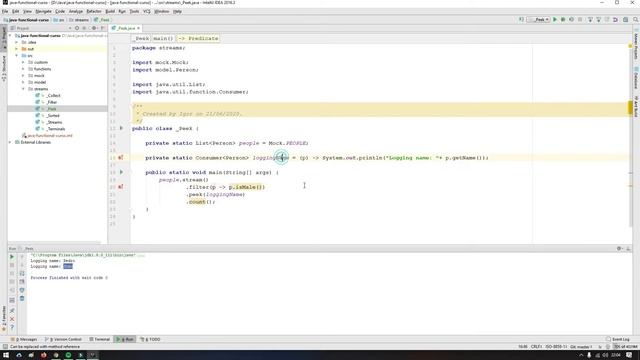Toggle soft-wrap icon in Run console
The height and width of the screenshot is (360, 640).
tap(22, 273)
